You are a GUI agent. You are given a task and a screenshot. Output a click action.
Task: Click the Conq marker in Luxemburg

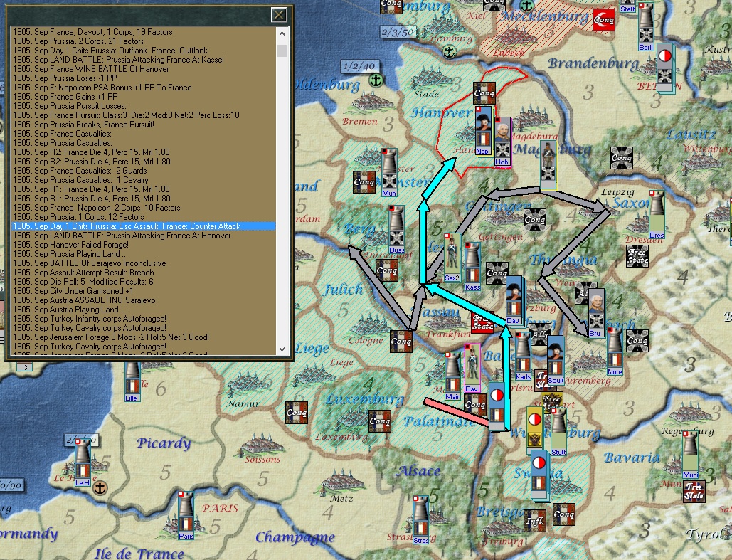[x=380, y=421]
